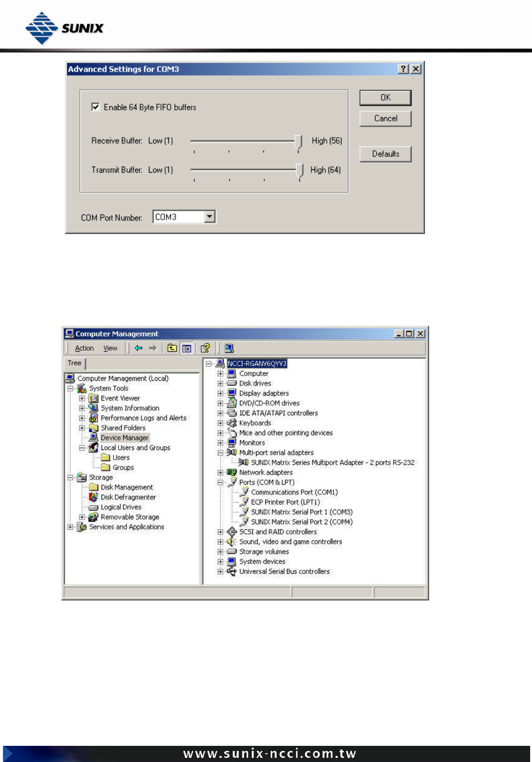
Task: Select SUNIX Matrix Series Multiport Adapter entry
Action: tap(333, 462)
